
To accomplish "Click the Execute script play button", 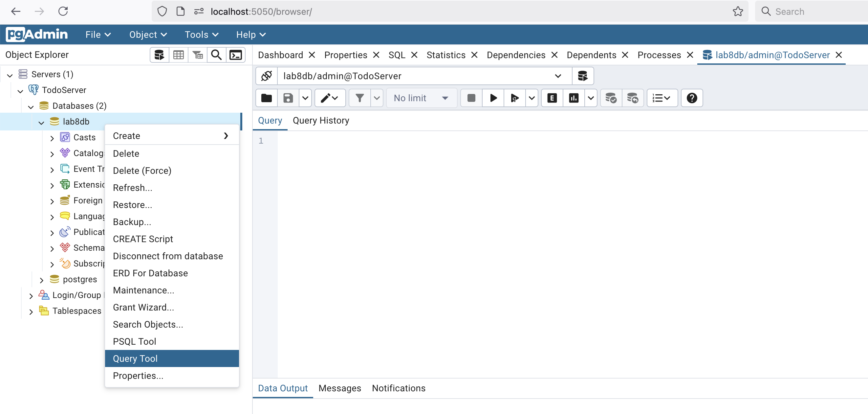I will pos(493,98).
